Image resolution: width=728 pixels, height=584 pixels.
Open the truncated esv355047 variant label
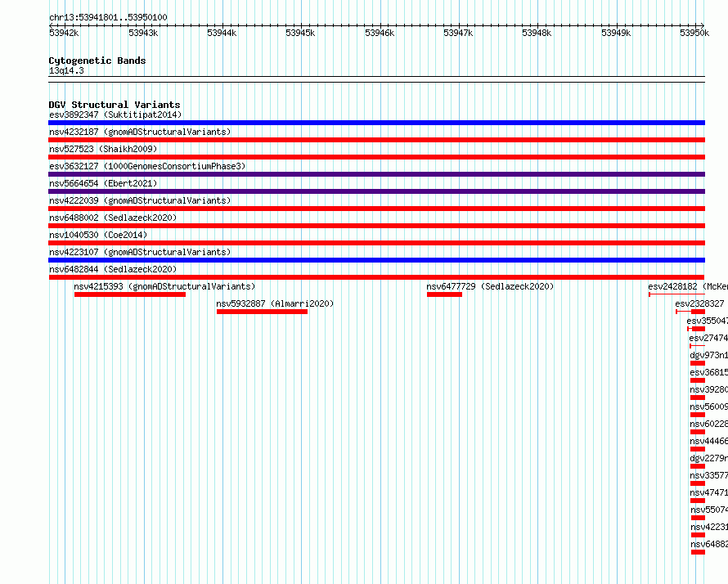pos(707,321)
